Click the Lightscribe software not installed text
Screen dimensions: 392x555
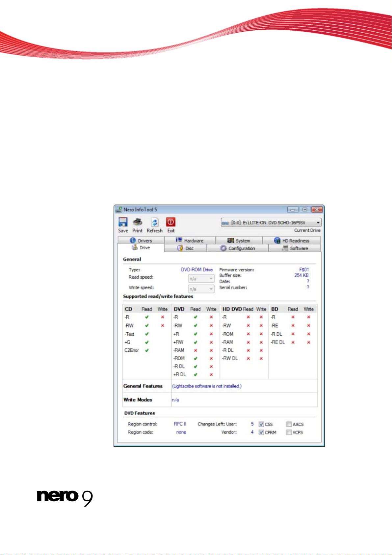pos(207,386)
